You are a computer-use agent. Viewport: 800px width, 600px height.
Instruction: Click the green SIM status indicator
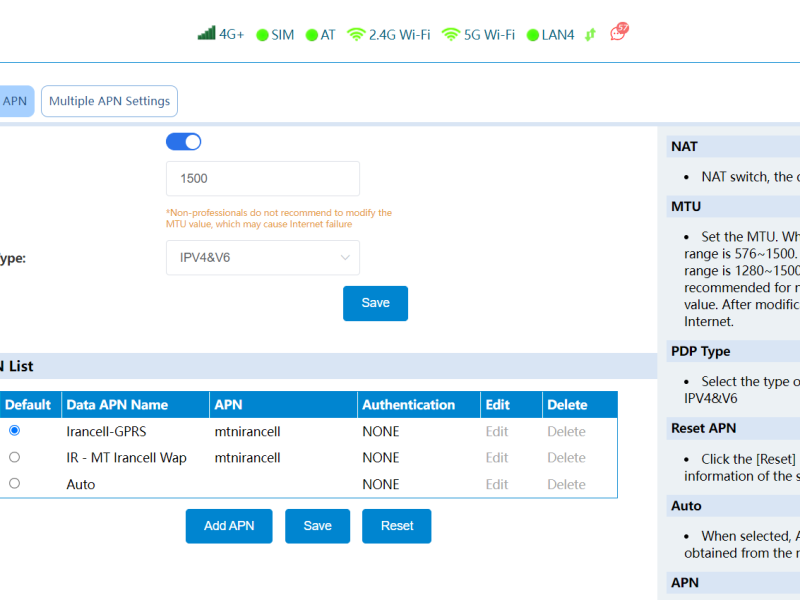coord(262,35)
